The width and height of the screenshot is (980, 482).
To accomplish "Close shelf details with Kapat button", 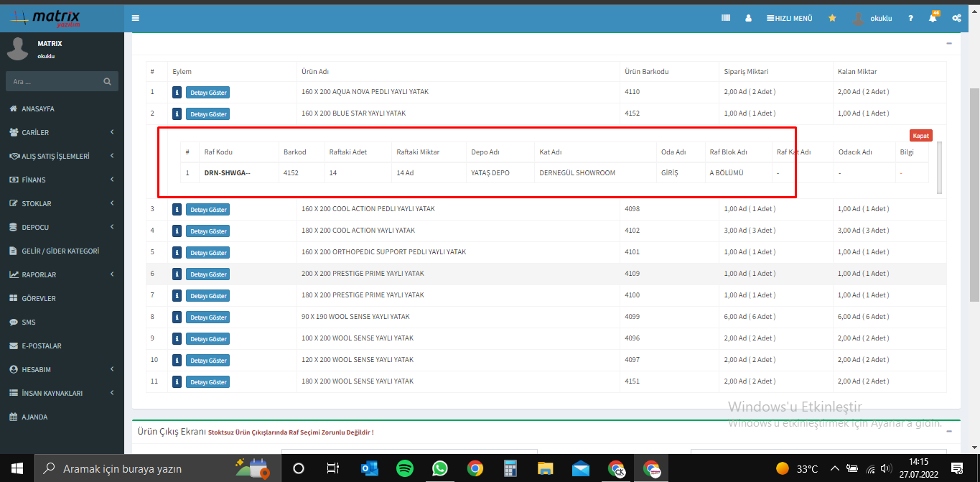I will click(920, 136).
